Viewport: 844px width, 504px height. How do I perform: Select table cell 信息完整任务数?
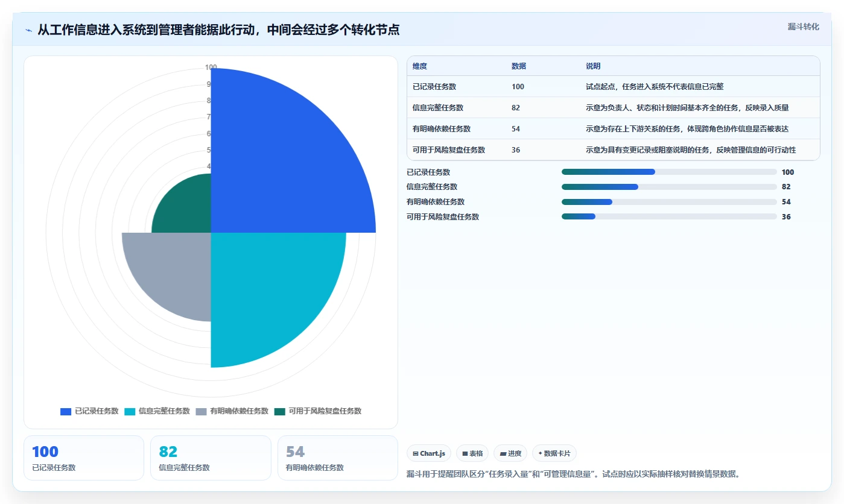point(438,108)
